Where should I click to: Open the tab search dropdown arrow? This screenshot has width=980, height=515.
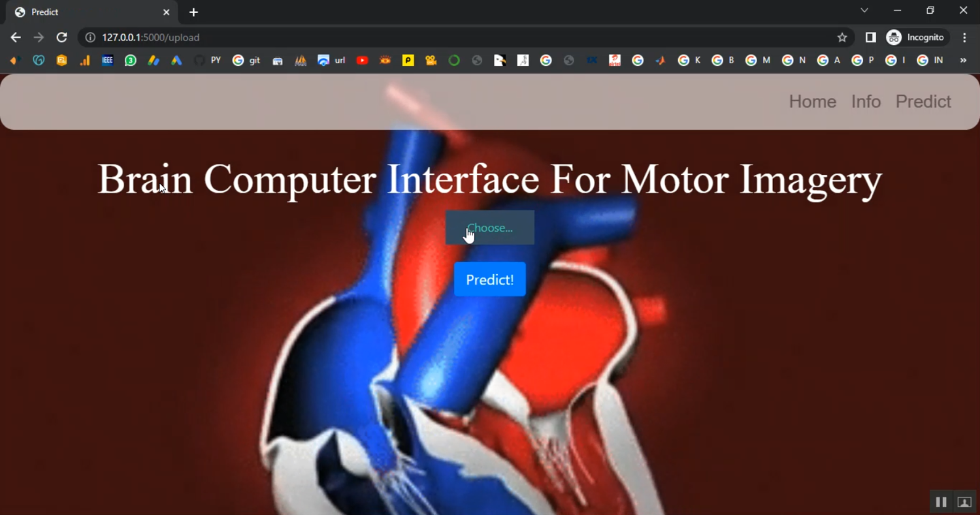864,10
